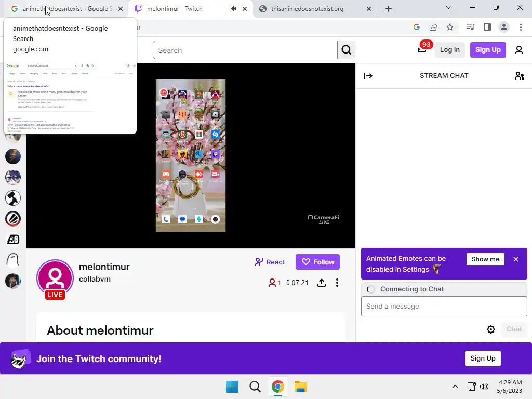Screen dimensions: 532x399
Task: Click the purple Sign Up button in header
Action: [488, 50]
